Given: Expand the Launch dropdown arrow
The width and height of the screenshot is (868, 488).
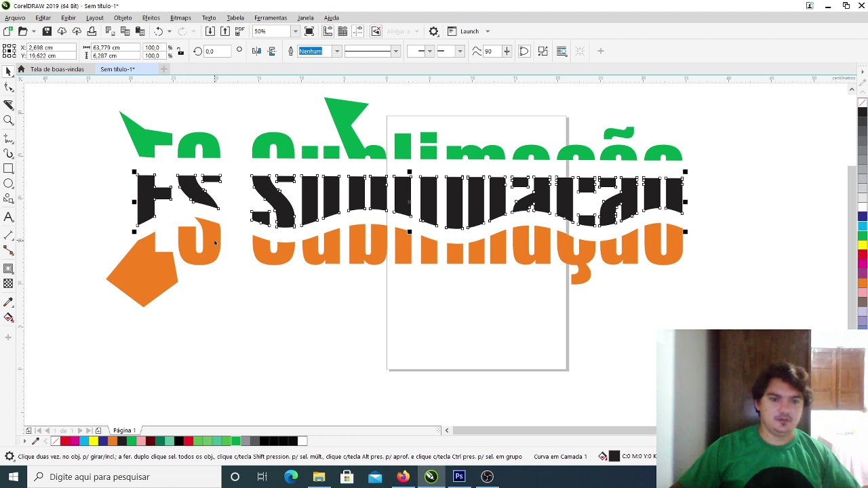Looking at the screenshot, I should click(x=488, y=31).
